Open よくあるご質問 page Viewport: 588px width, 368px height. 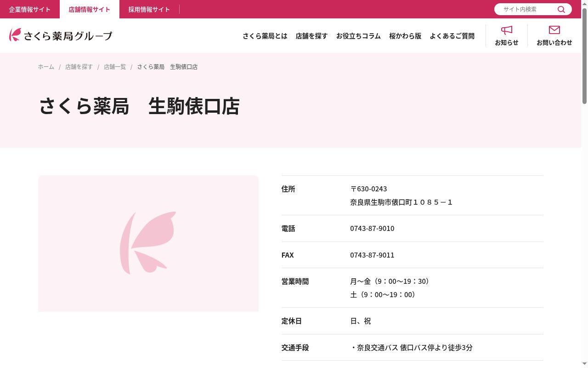pos(452,36)
